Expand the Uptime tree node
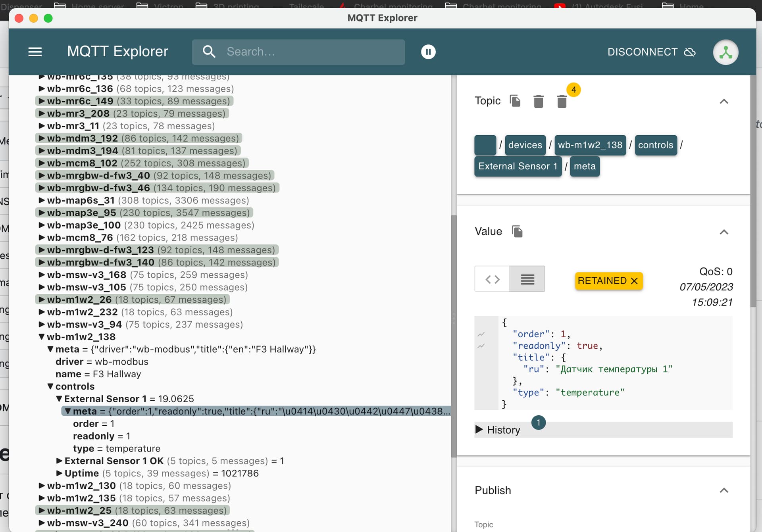762x532 pixels. coord(59,473)
